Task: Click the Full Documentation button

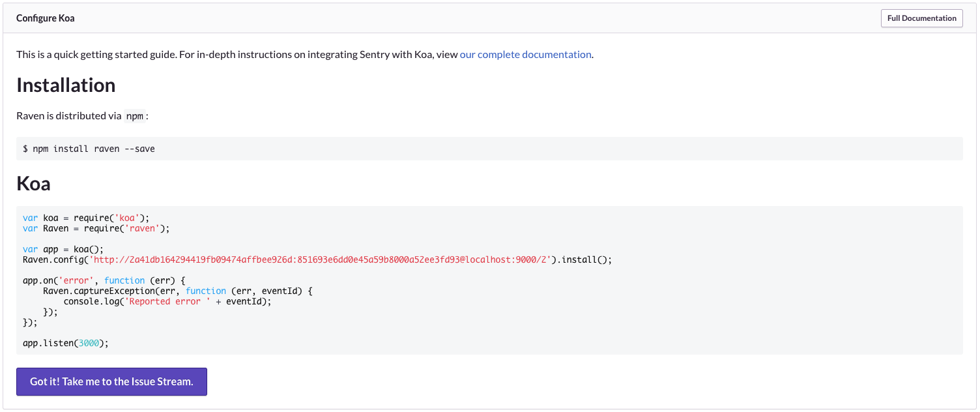Action: click(921, 18)
